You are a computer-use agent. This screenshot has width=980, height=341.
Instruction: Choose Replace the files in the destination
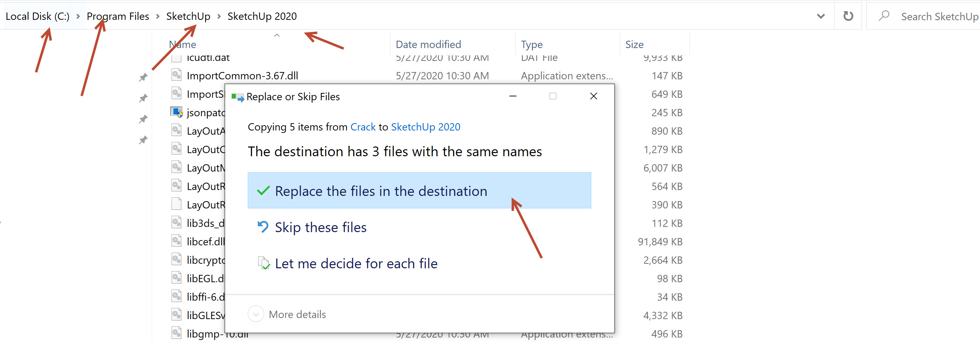pos(419,190)
